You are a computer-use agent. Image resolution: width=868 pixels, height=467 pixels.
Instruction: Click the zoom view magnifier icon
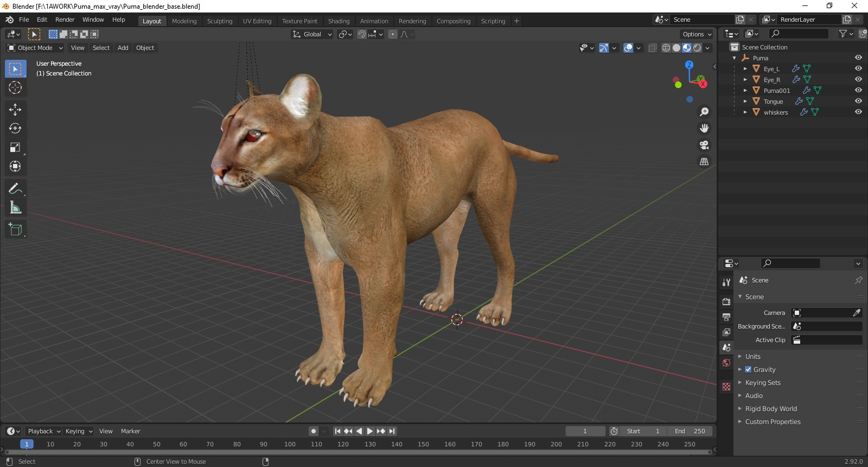click(704, 112)
